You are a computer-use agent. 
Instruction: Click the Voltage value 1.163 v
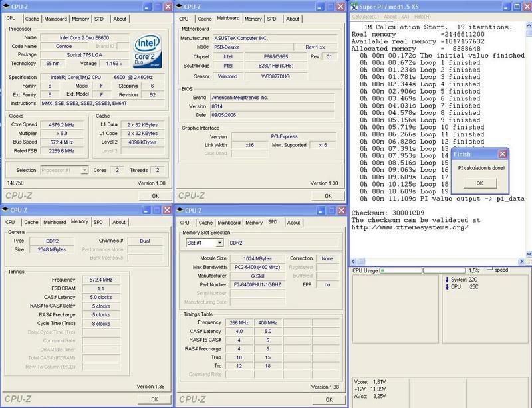coord(114,63)
